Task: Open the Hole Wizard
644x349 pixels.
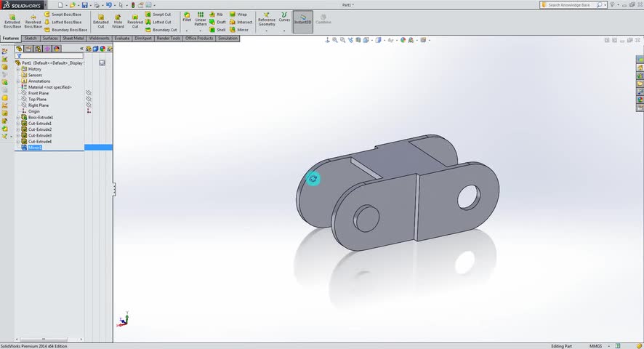Action: point(118,21)
